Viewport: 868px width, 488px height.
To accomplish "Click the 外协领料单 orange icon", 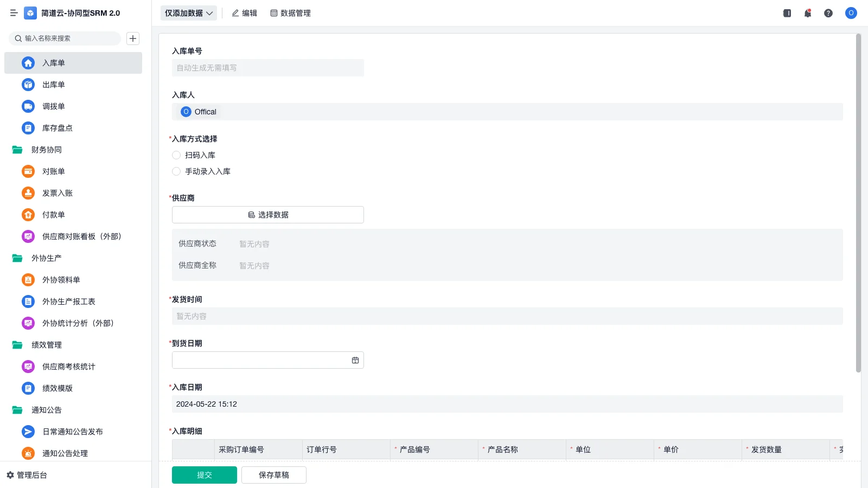I will click(28, 280).
